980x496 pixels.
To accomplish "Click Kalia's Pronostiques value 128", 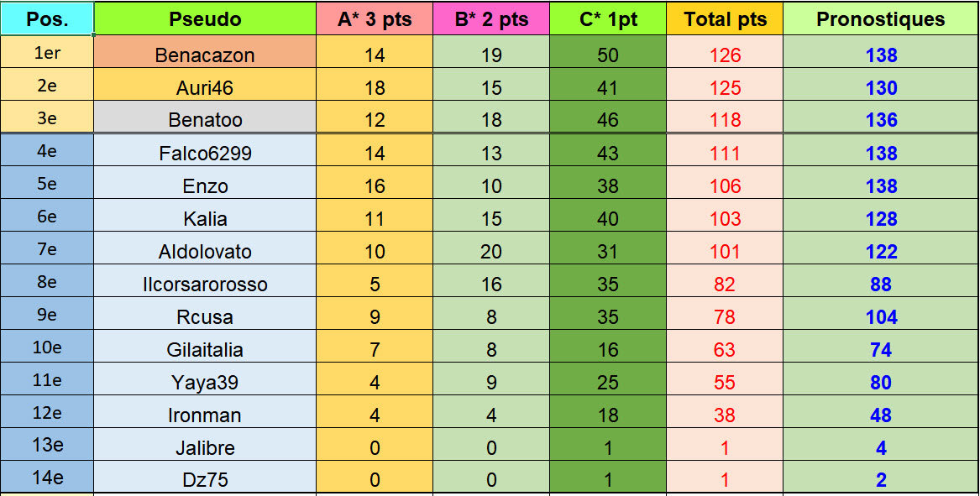I will click(x=881, y=219).
